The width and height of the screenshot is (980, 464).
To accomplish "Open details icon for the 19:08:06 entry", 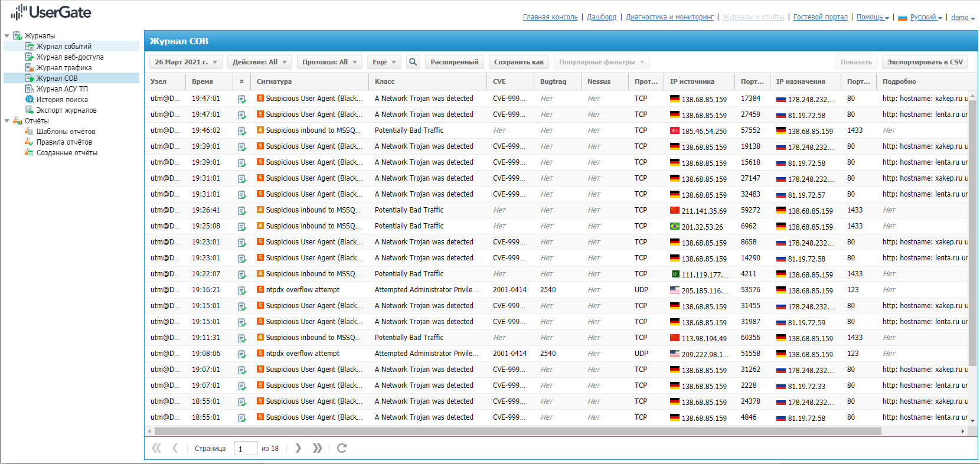I will [x=242, y=354].
